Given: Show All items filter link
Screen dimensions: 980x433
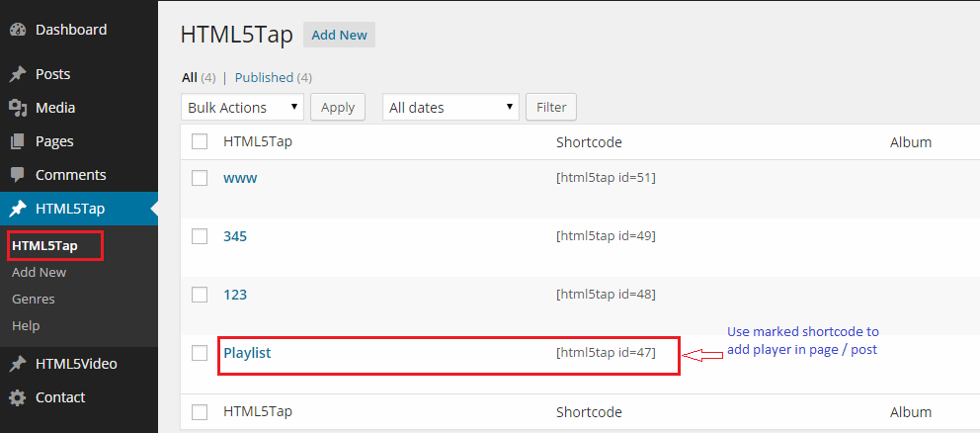Looking at the screenshot, I should (190, 77).
